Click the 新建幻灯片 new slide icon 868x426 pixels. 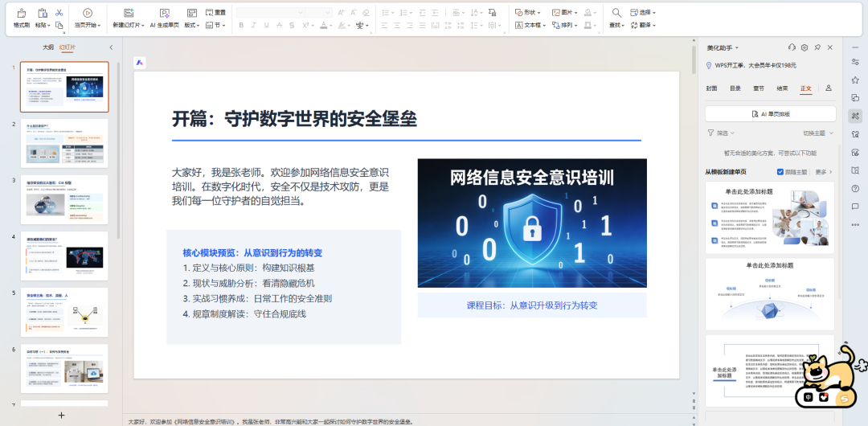[x=129, y=13]
